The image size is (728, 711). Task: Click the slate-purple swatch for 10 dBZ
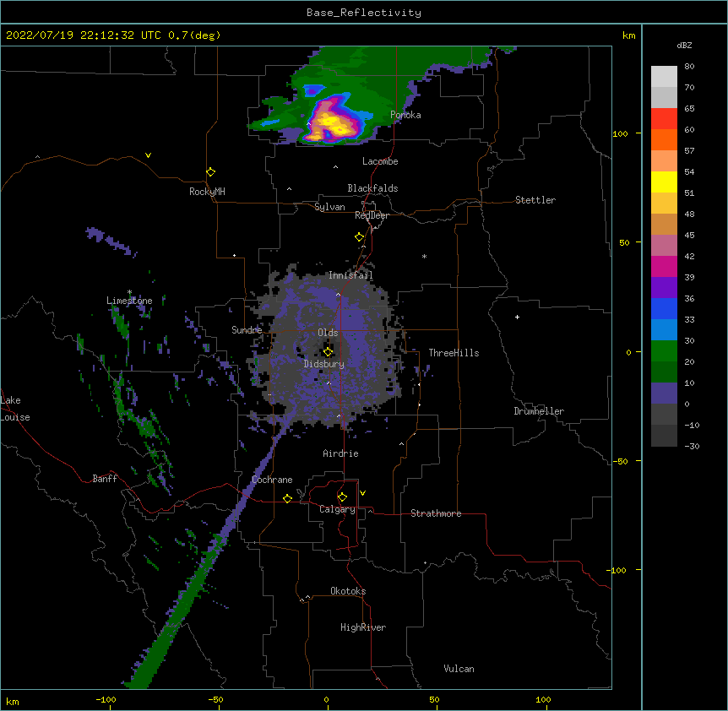pyautogui.click(x=664, y=393)
